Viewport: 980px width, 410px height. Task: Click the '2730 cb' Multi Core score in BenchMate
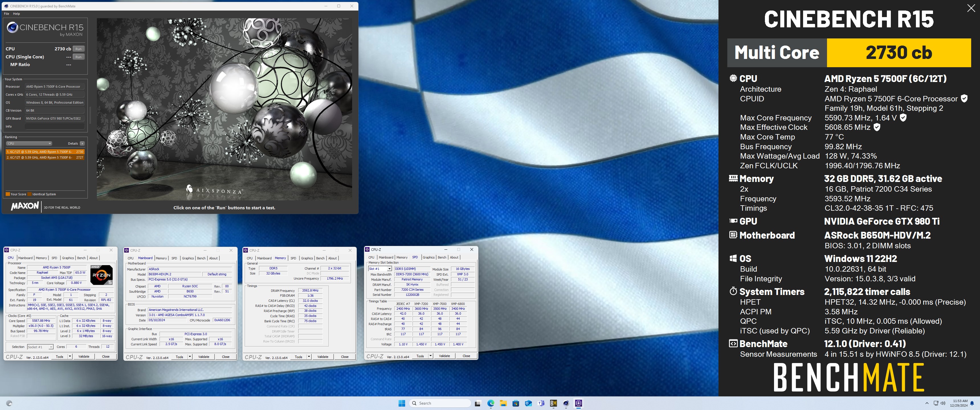pos(899,52)
